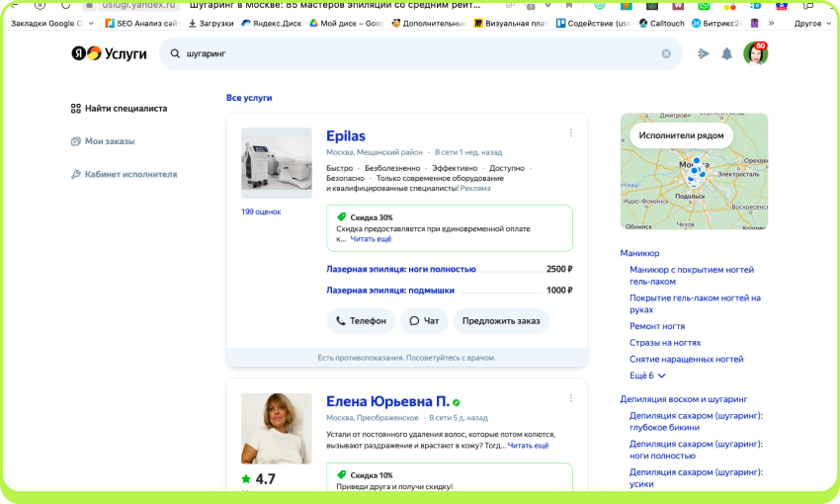Clear the search query with the X icon
This screenshot has width=840, height=504.
666,53
